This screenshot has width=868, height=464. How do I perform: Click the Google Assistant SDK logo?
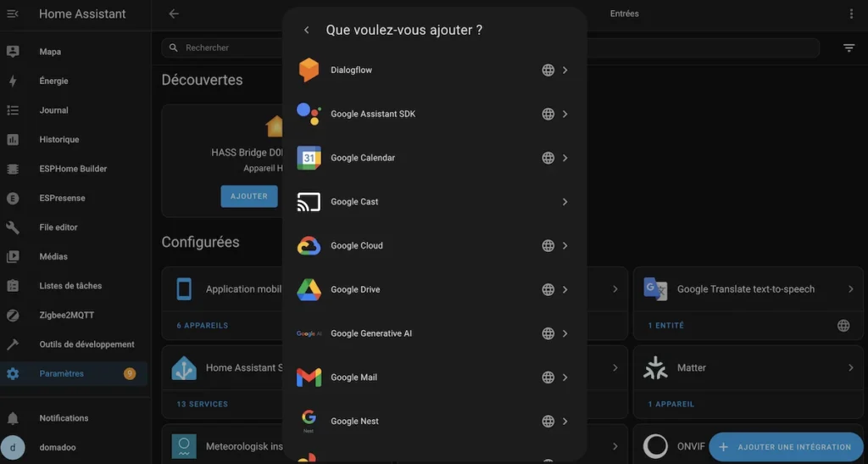309,114
